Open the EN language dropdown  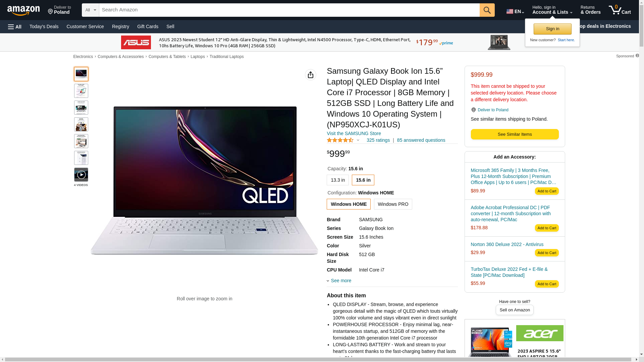(515, 11)
